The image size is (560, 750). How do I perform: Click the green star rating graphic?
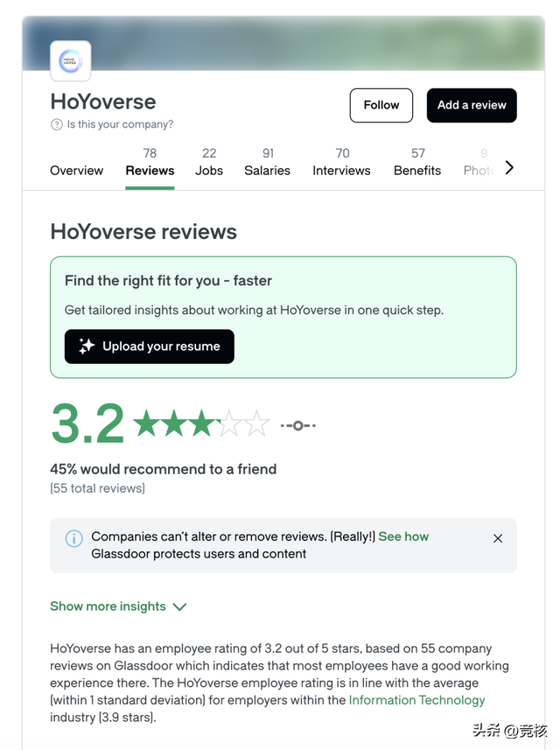tap(201, 424)
